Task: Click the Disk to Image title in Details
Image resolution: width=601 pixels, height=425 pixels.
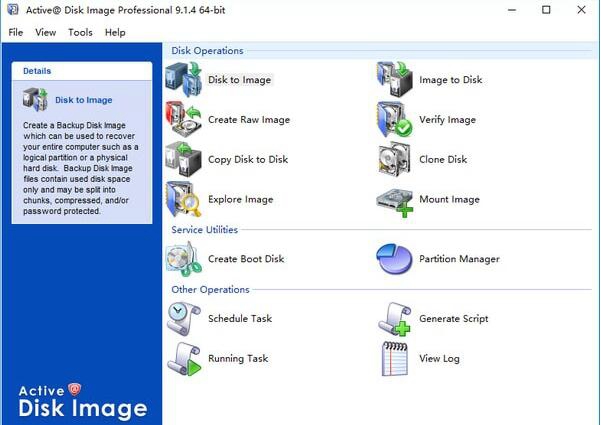Action: pyautogui.click(x=84, y=100)
